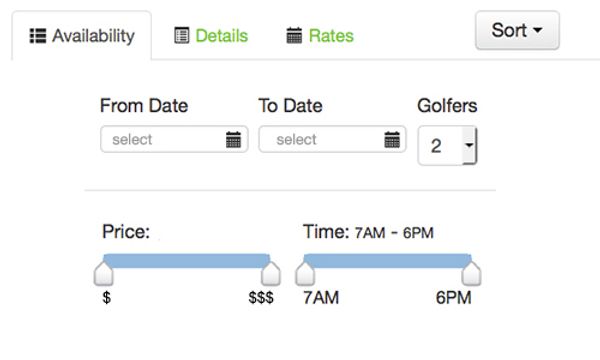Click the 6PM Time slider handle
Viewport: 600px width, 360px height.
(x=471, y=274)
